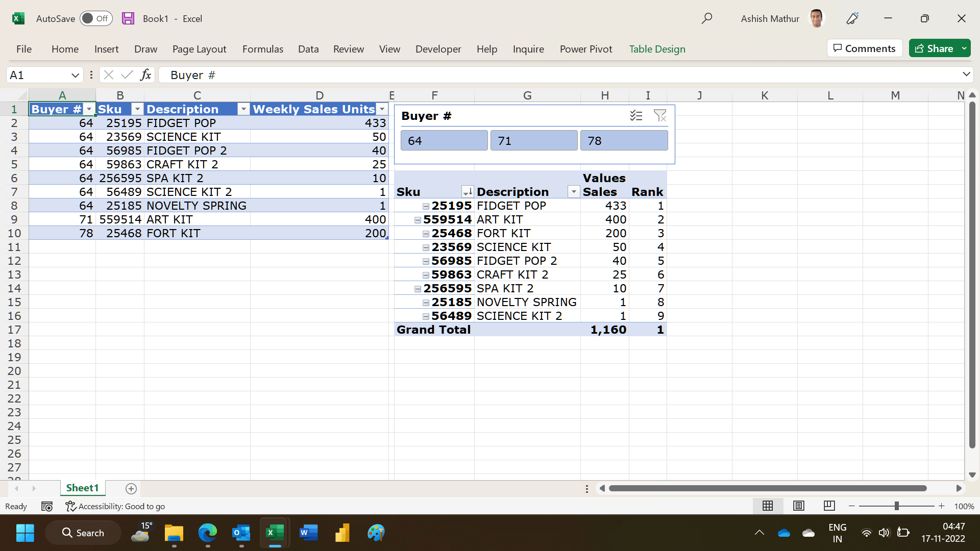Open the pivot Description filter dropdown

(x=574, y=192)
